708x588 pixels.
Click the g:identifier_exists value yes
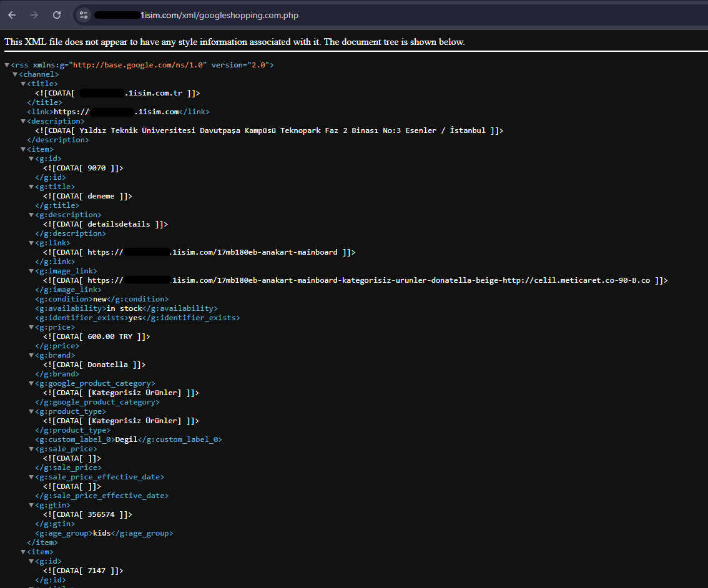(135, 318)
